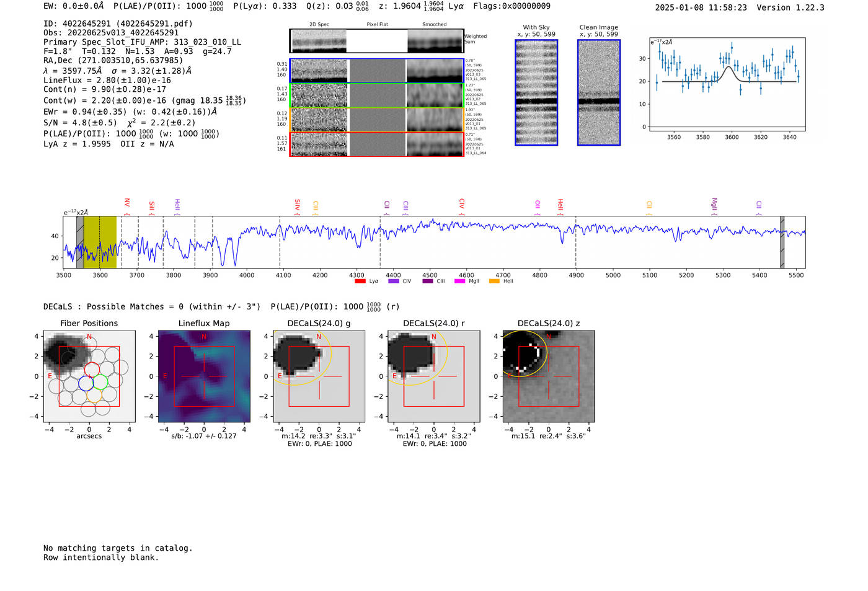Click the blue fiber circle in Fiber Positions

click(x=86, y=383)
